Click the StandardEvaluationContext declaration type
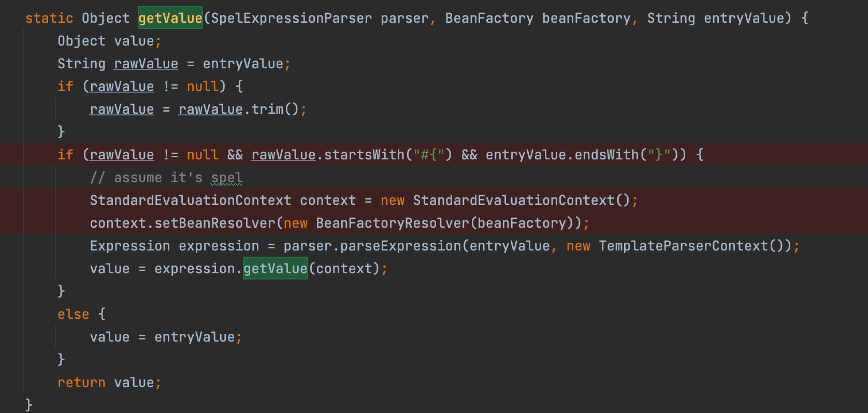The height and width of the screenshot is (413, 868). [x=191, y=200]
